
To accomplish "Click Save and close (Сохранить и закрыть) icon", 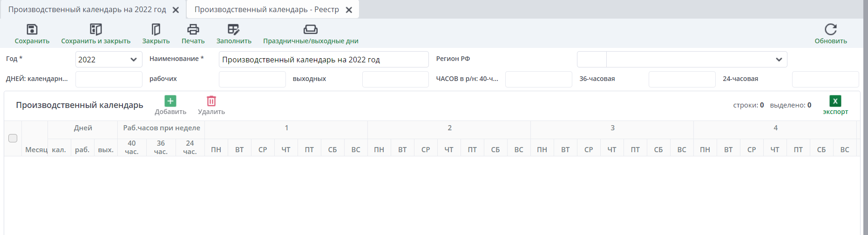I will click(95, 30).
